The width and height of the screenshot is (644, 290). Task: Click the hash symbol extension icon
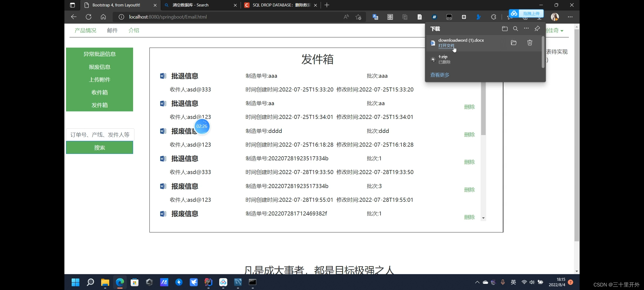click(434, 17)
